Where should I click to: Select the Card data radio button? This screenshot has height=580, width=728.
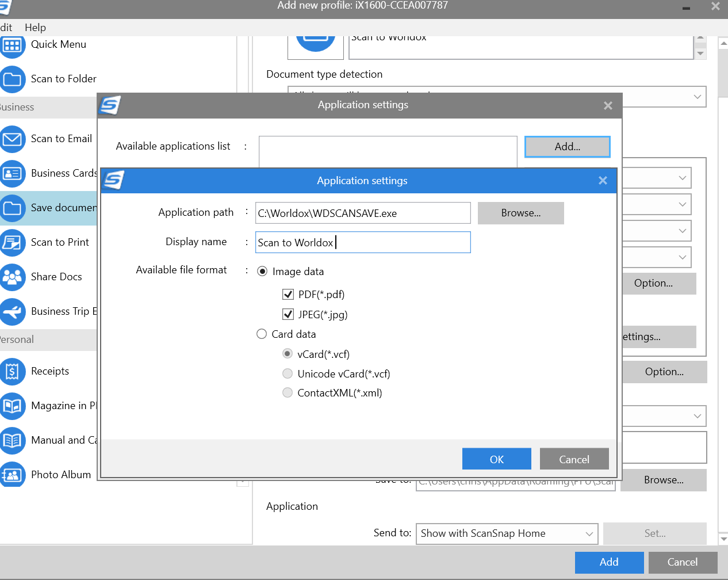[262, 334]
